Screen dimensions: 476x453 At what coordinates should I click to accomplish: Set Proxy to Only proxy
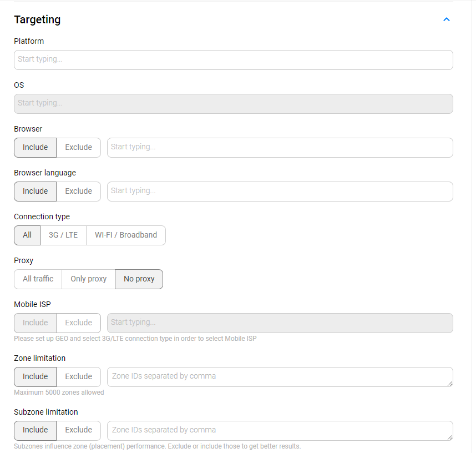[88, 279]
